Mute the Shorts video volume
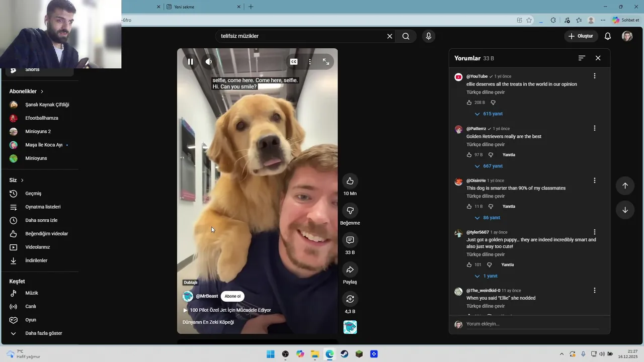This screenshot has width=644, height=362. click(208, 62)
